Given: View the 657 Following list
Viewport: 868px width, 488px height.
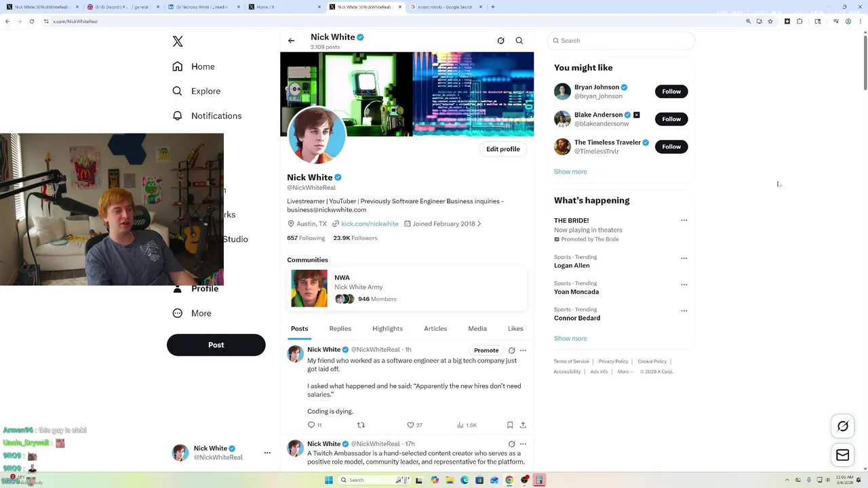Looking at the screenshot, I should pyautogui.click(x=306, y=238).
